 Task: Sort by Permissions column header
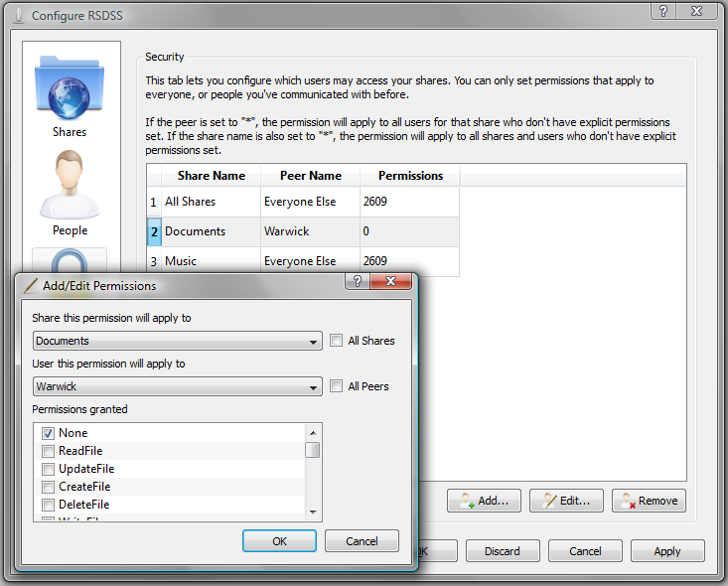pos(410,176)
